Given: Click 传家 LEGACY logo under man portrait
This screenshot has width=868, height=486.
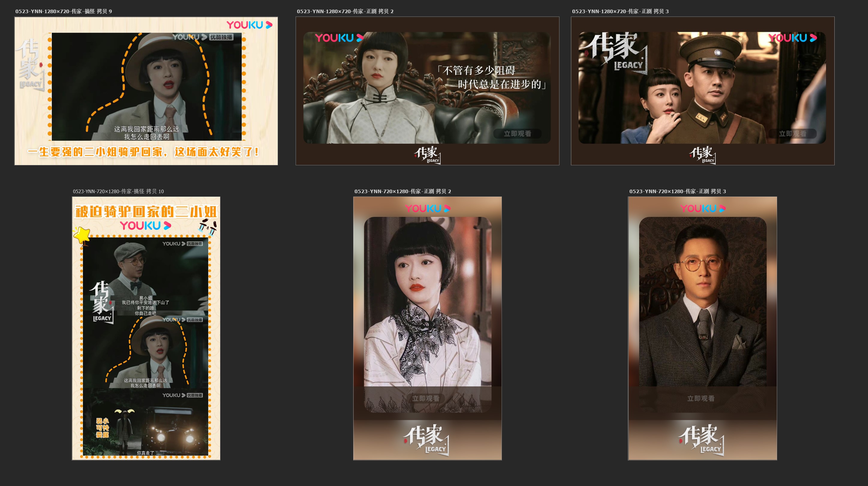Looking at the screenshot, I should [x=702, y=440].
